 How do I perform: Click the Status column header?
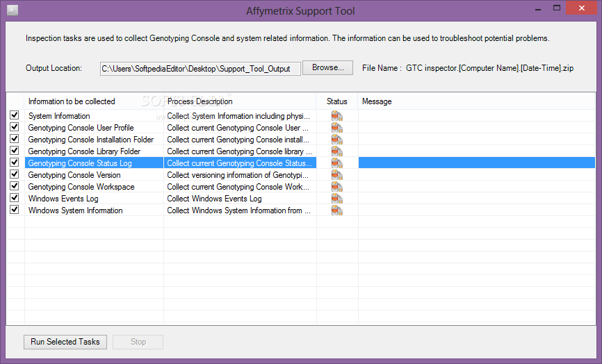coord(336,101)
